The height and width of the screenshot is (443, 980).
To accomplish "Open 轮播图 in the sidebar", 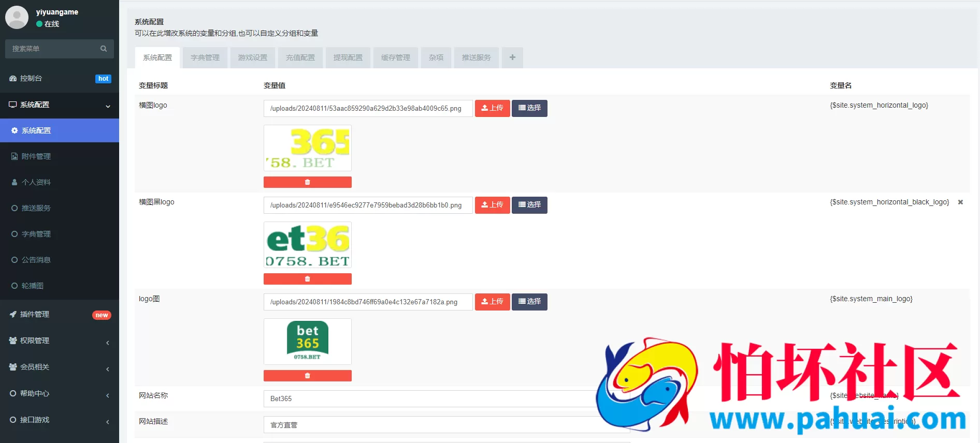I will tap(60, 286).
